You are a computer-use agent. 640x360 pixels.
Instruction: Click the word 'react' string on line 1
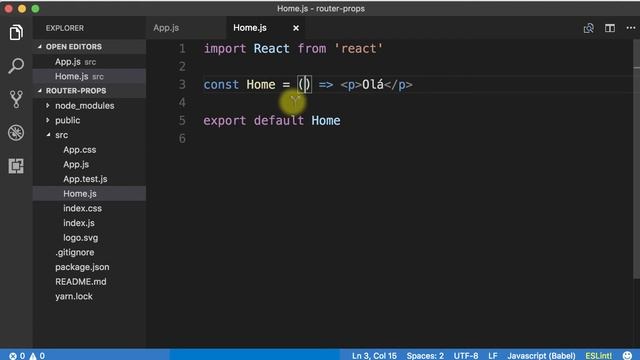click(358, 49)
